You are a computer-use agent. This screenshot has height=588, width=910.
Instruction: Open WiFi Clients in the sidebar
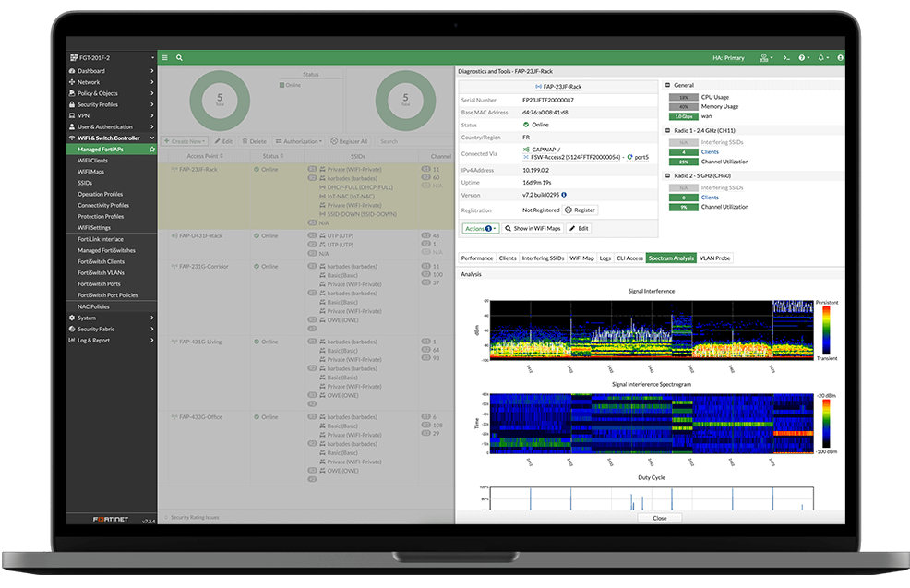(x=92, y=161)
